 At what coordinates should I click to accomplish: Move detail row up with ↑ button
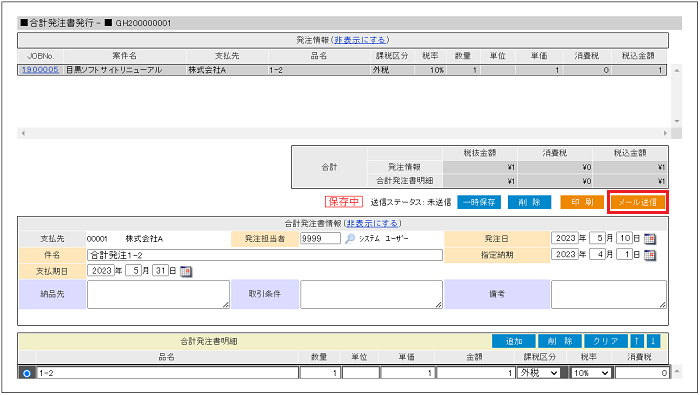click(x=637, y=341)
